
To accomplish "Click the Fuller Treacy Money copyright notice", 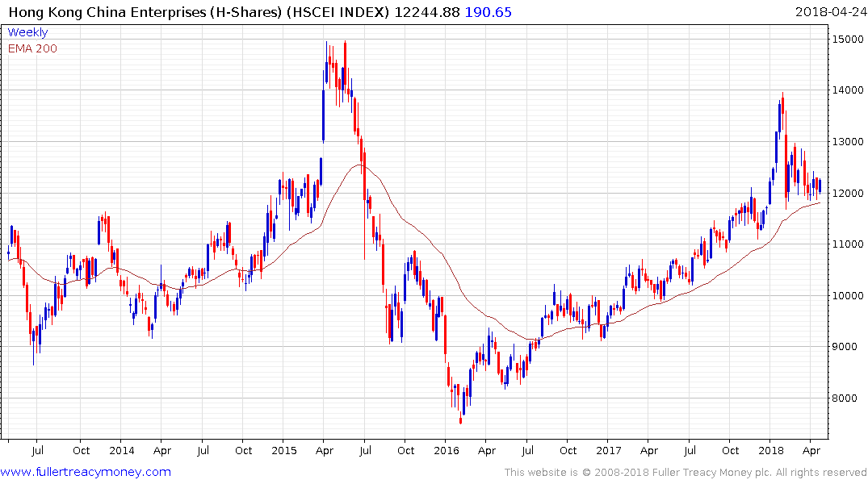I will [686, 473].
